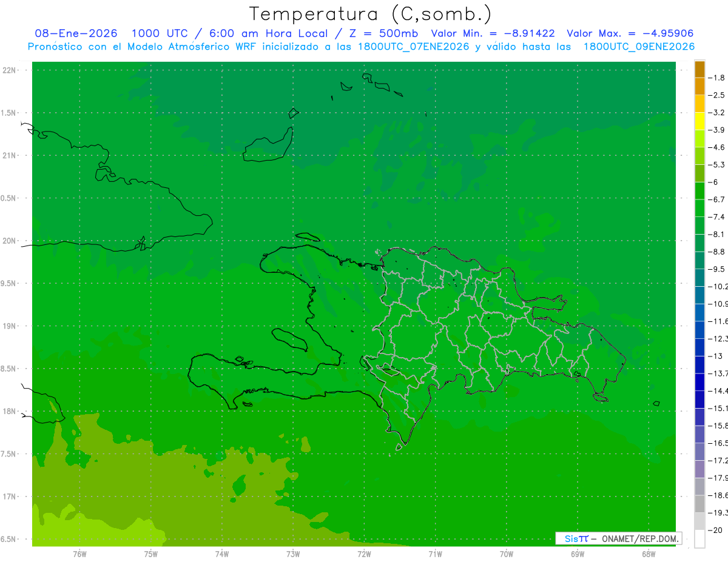
Task: Click the '-20' colorbar value
Action: click(715, 530)
